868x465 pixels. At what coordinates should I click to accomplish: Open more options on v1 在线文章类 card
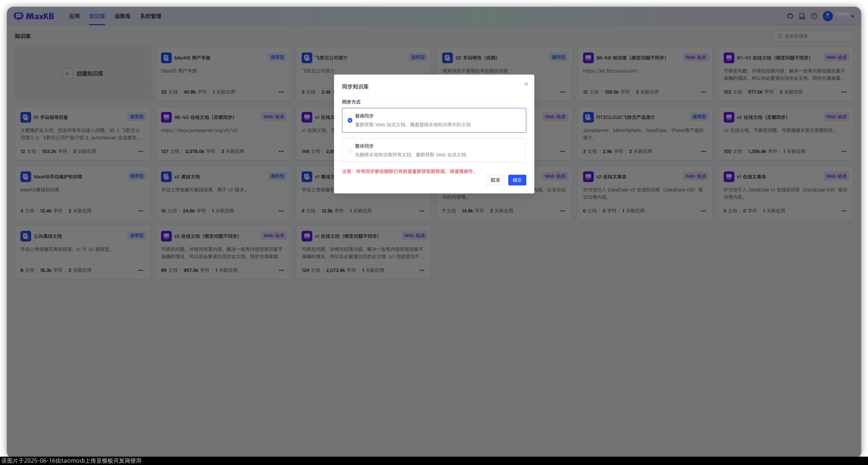844,211
